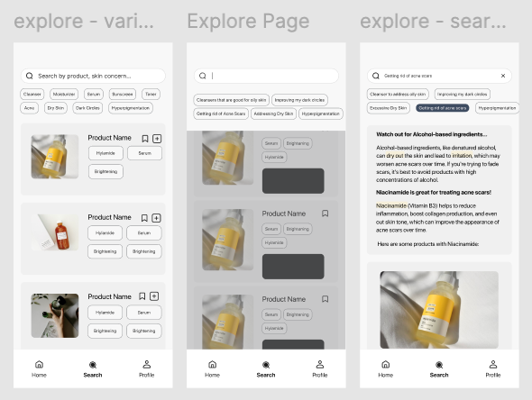This screenshot has width=532, height=400.
Task: Open Profile in the search frame's bottom nav
Action: [x=493, y=368]
